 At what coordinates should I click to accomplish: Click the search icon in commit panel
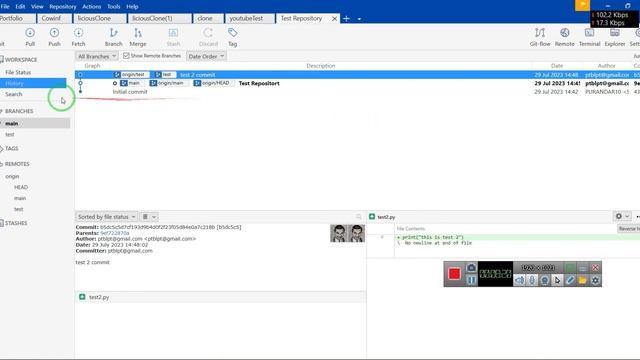coord(358,217)
